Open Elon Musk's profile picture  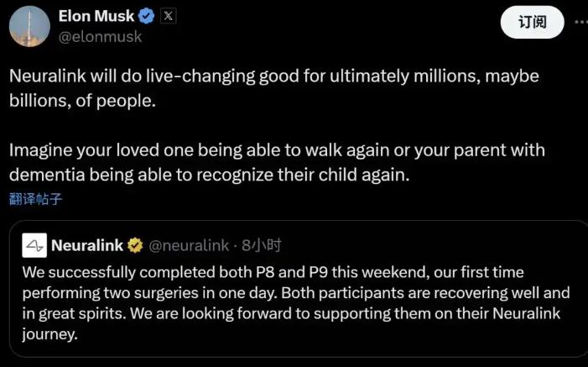tap(28, 26)
